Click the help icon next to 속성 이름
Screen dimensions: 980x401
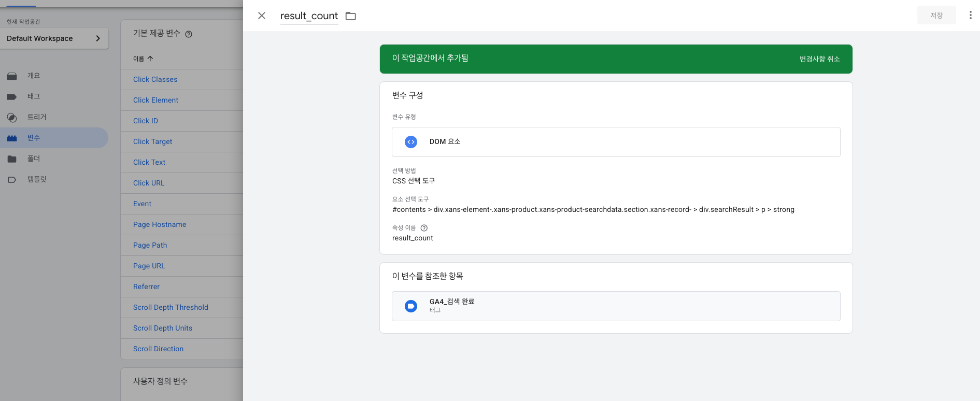[x=424, y=228]
